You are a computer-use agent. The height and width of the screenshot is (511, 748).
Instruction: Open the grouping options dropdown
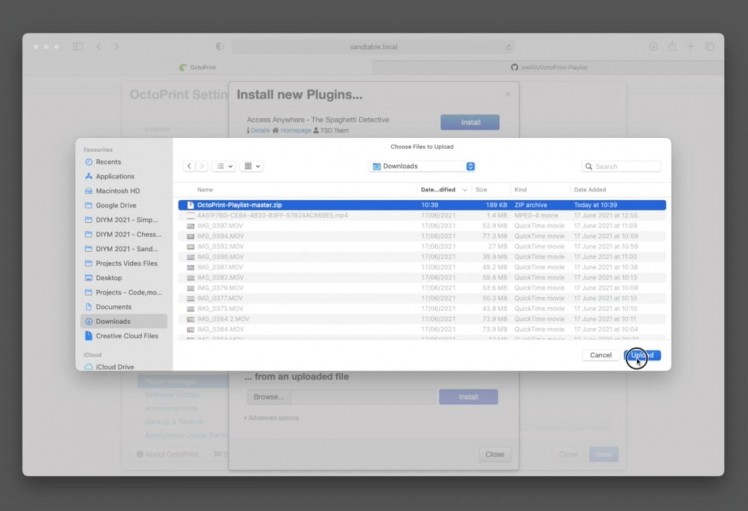coord(251,166)
